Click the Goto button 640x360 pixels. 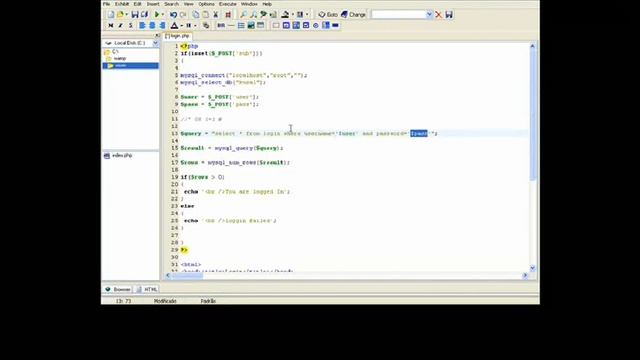click(328, 15)
